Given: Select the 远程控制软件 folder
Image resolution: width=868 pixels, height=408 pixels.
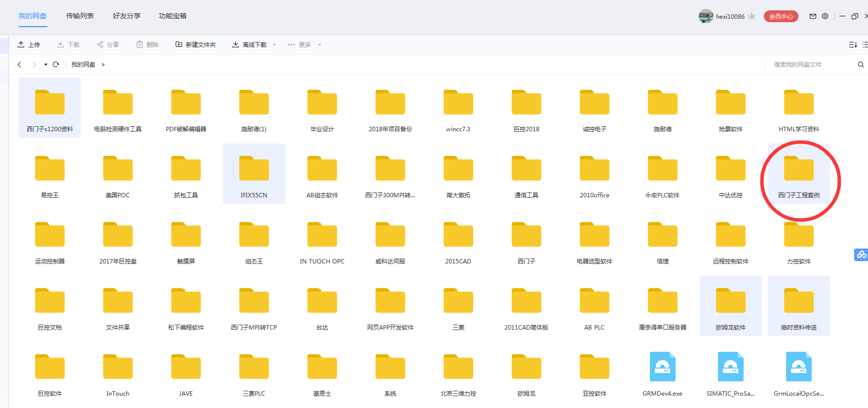Looking at the screenshot, I should point(731,240).
